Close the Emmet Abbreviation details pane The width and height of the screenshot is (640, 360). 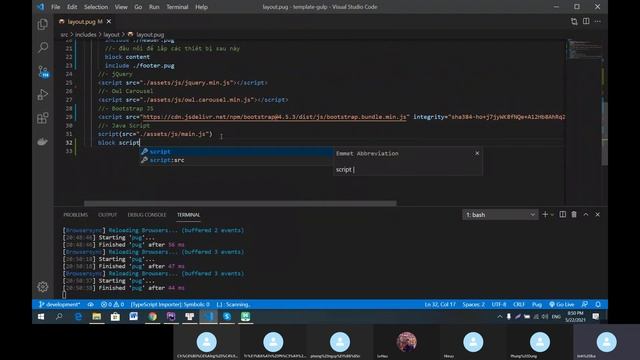coord(477,153)
